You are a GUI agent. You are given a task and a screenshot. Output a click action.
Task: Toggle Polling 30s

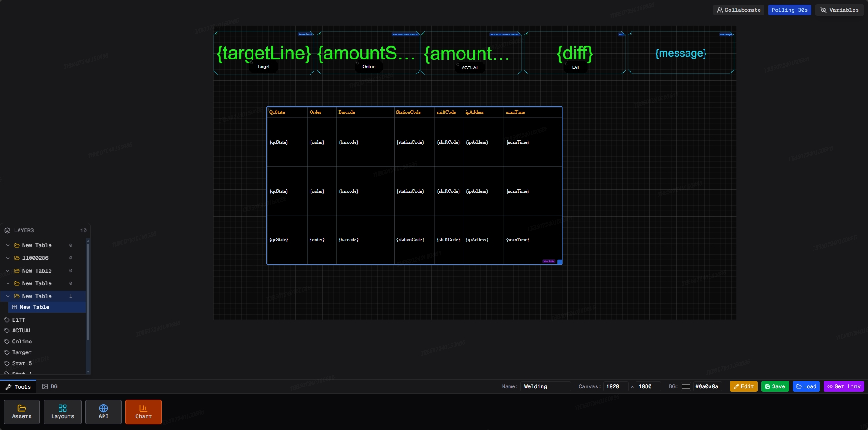789,10
